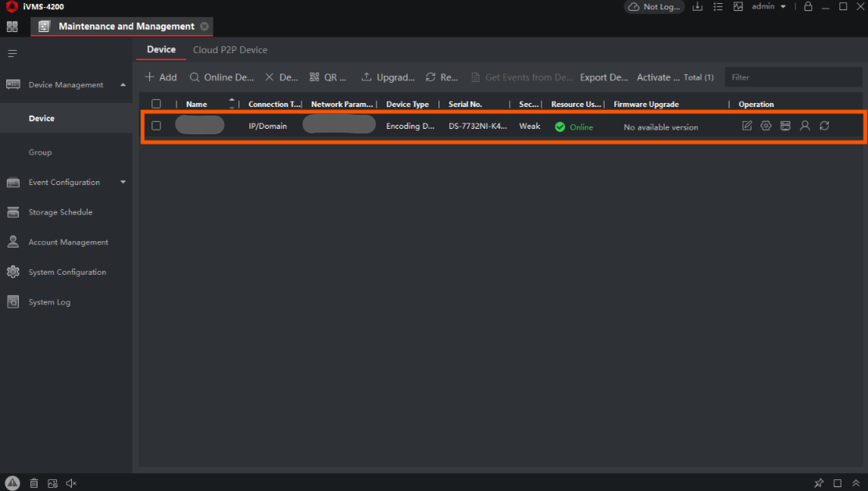Click the Export Device button

click(x=604, y=77)
